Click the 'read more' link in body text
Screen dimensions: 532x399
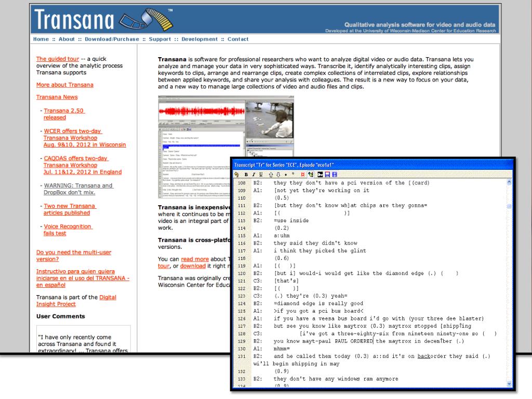(x=195, y=259)
